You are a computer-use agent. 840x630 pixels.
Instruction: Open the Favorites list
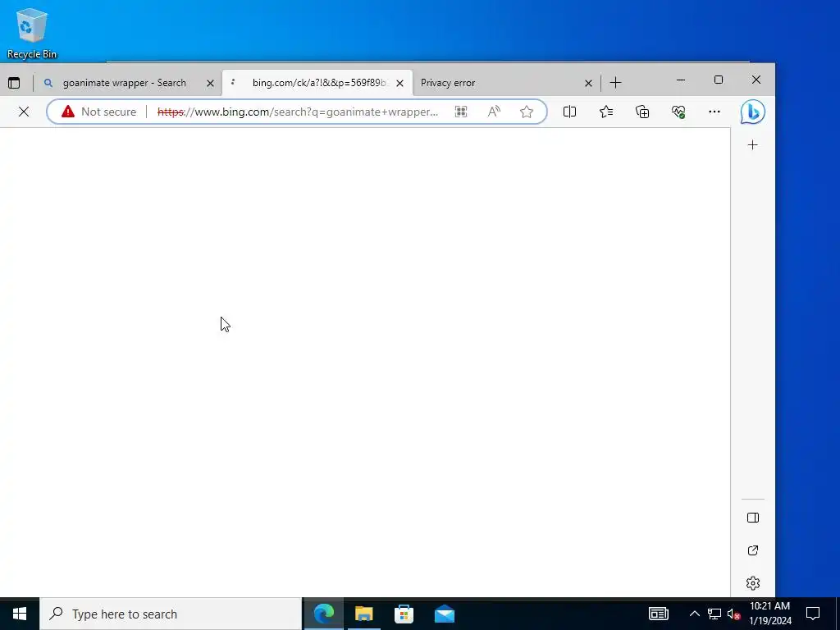pos(606,112)
